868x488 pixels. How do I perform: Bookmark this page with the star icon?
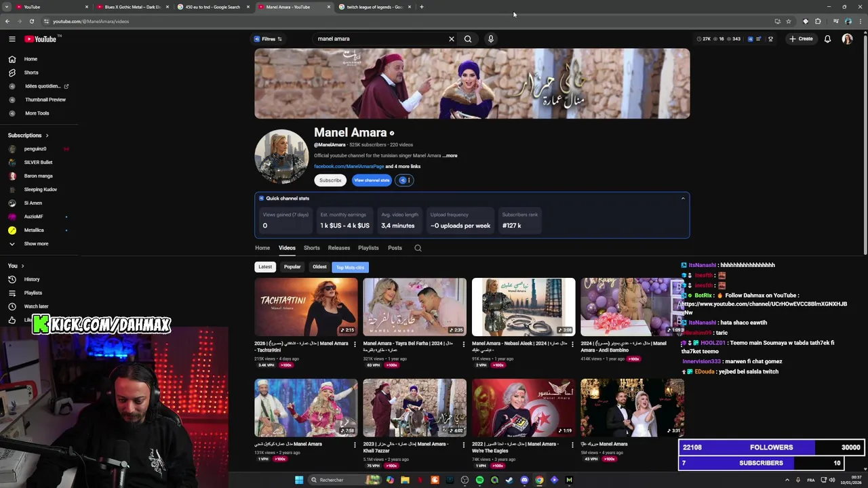[789, 21]
